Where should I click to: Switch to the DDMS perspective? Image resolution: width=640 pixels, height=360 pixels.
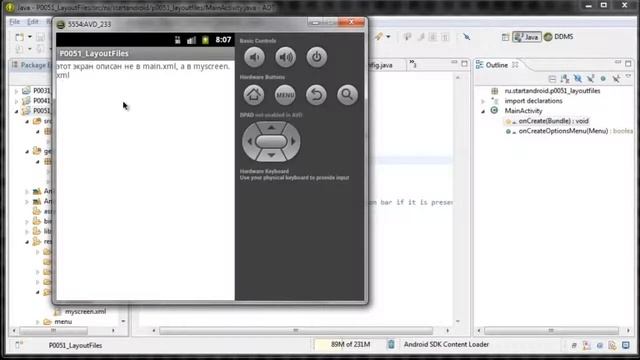click(559, 37)
